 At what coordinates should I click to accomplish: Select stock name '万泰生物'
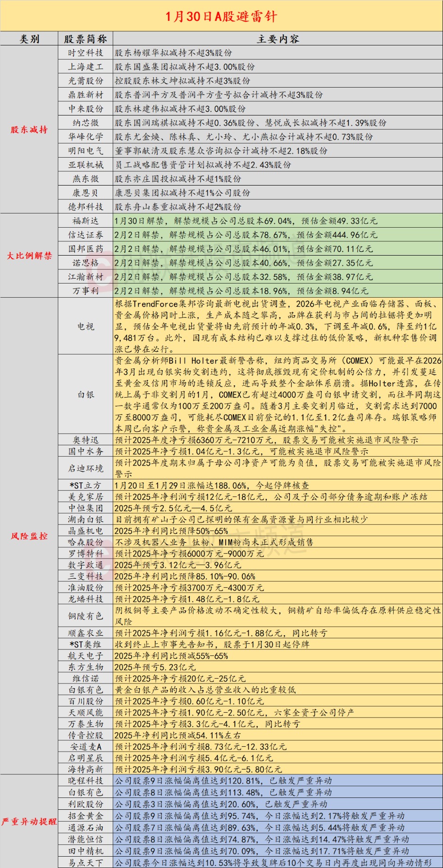[x=86, y=724]
